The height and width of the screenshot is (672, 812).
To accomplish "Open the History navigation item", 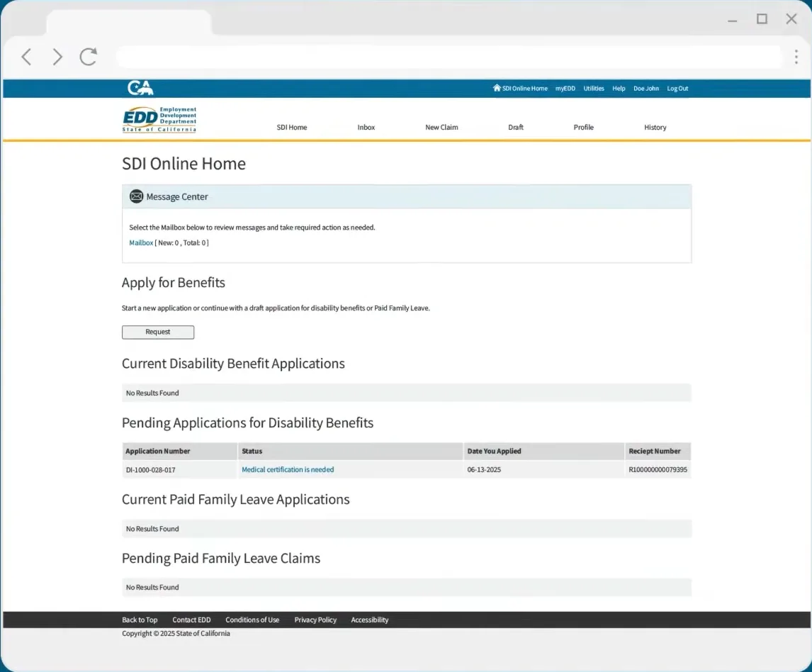I will pos(655,127).
